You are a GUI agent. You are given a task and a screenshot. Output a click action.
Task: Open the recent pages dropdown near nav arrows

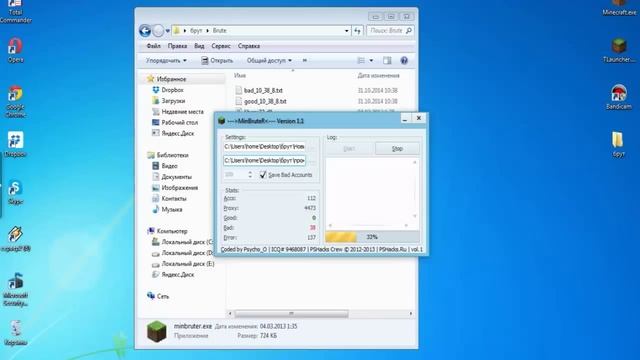[167, 31]
